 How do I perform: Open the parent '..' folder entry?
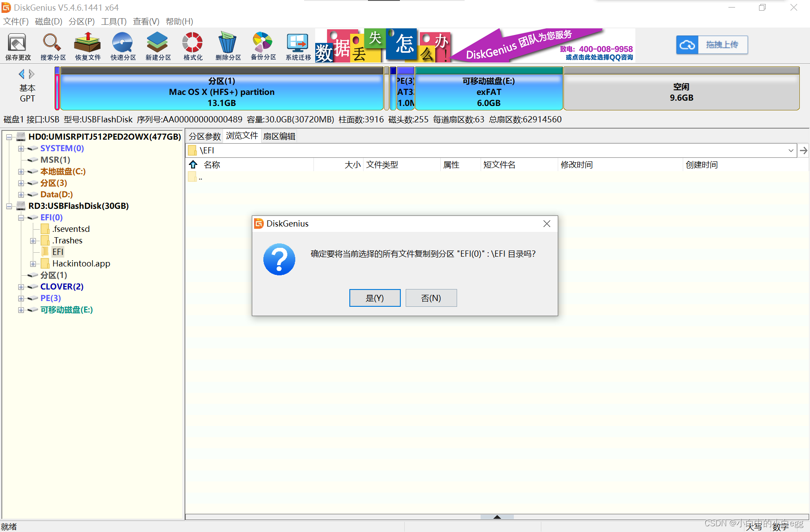196,177
